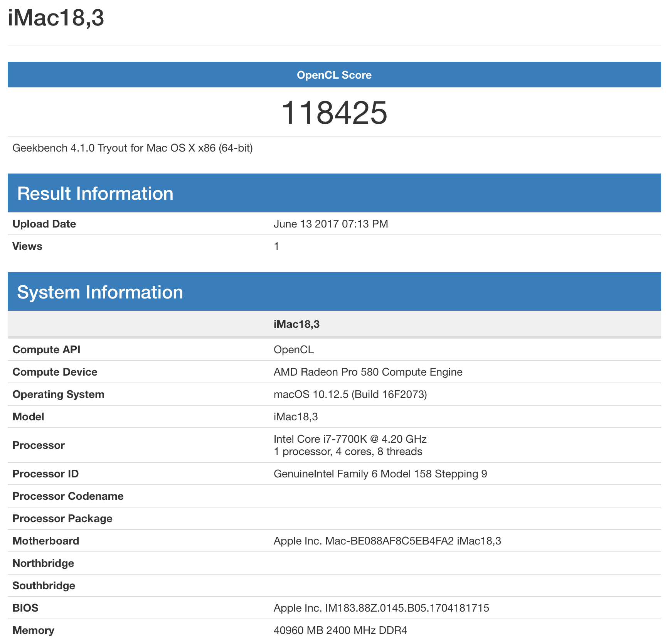This screenshot has width=670, height=644.
Task: Select the Views count value '1'
Action: (276, 246)
